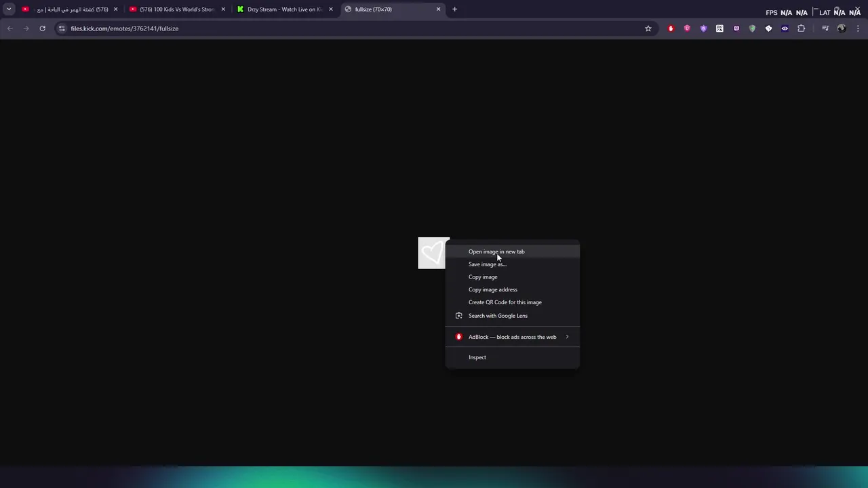
Task: Open Chrome three-dot menu
Action: 858,28
